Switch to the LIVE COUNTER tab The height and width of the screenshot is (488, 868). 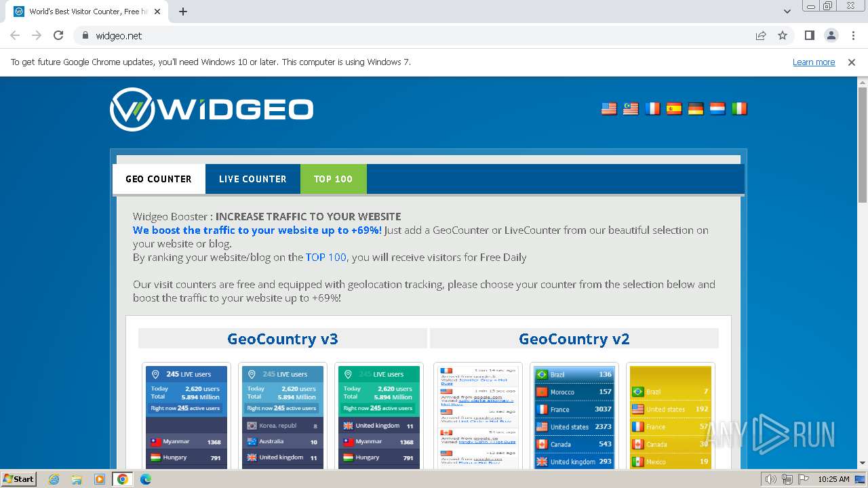tap(252, 179)
